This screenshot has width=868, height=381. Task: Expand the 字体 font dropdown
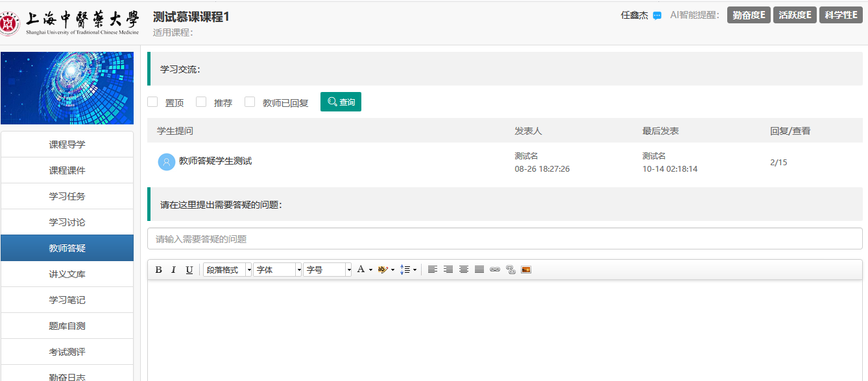pos(278,270)
